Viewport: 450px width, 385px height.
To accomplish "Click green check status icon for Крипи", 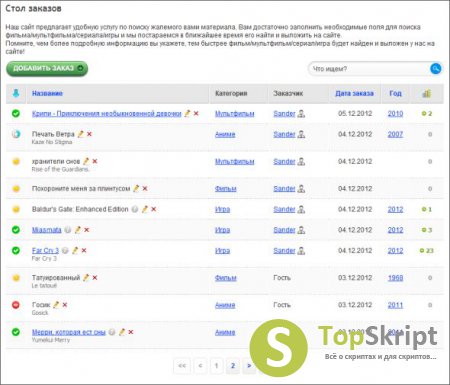I will [x=16, y=114].
